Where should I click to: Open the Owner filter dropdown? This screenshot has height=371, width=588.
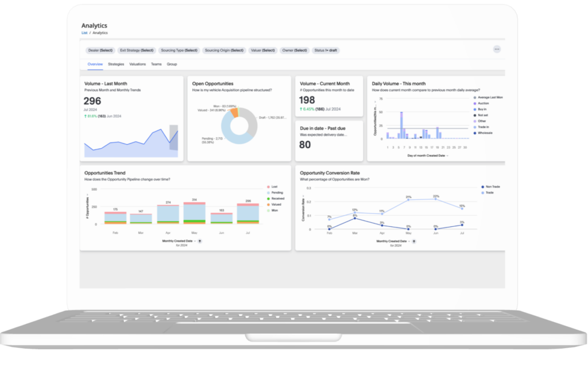click(x=294, y=51)
